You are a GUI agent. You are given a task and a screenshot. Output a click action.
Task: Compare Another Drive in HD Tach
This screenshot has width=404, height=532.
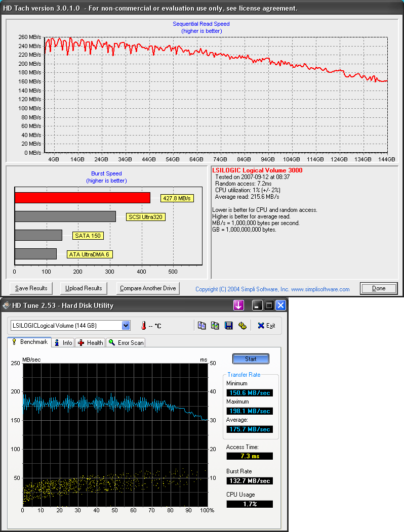[x=148, y=288]
